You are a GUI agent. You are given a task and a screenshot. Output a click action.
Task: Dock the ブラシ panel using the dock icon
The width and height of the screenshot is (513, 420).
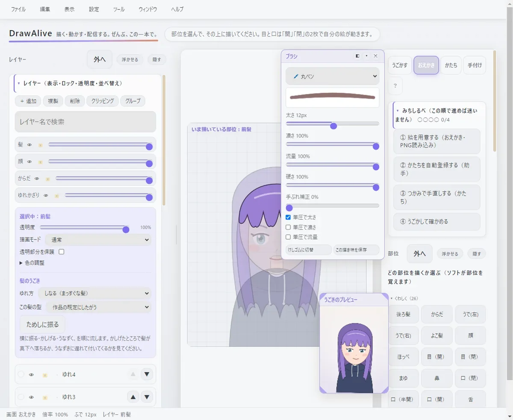click(357, 56)
